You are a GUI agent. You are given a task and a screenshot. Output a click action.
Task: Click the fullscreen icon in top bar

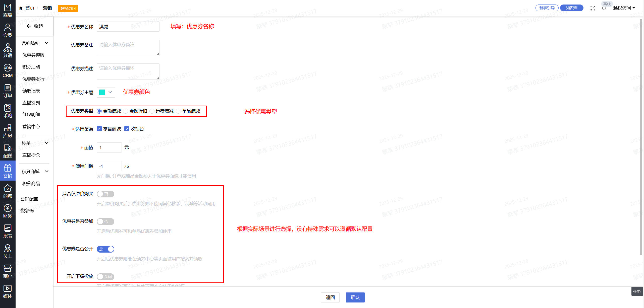coord(593,8)
